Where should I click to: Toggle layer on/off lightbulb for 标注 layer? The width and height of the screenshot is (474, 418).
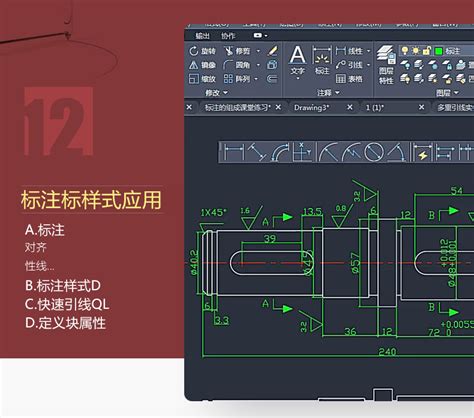405,51
